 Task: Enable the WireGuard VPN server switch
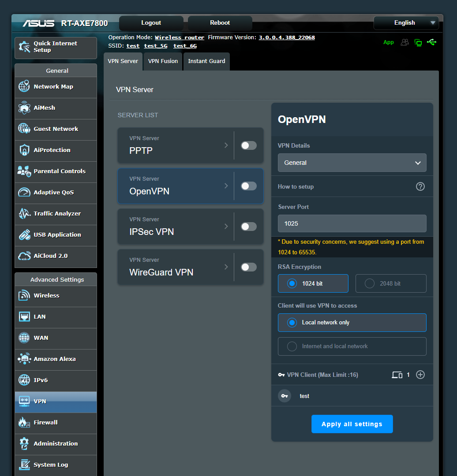tap(248, 267)
